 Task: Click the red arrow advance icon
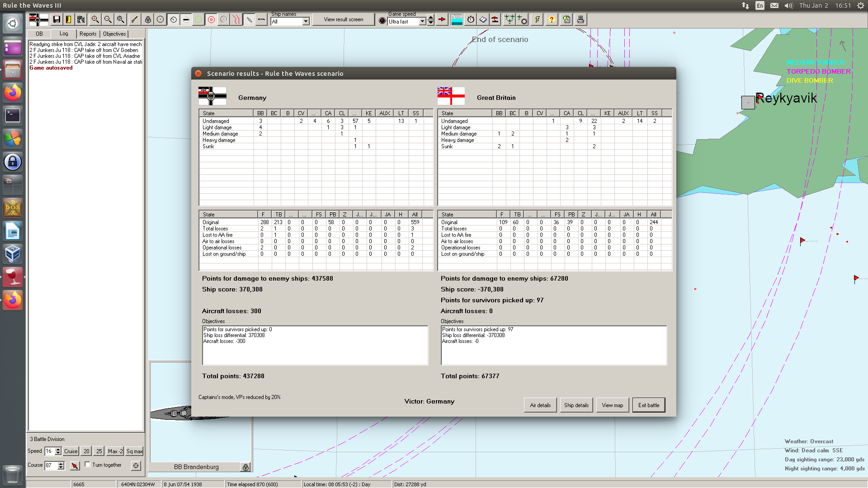pos(442,19)
